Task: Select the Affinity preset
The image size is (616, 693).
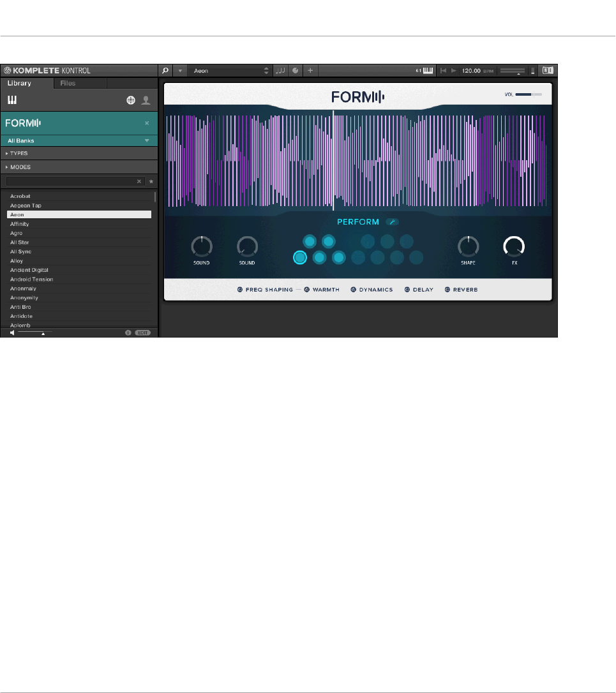Action: [79, 224]
